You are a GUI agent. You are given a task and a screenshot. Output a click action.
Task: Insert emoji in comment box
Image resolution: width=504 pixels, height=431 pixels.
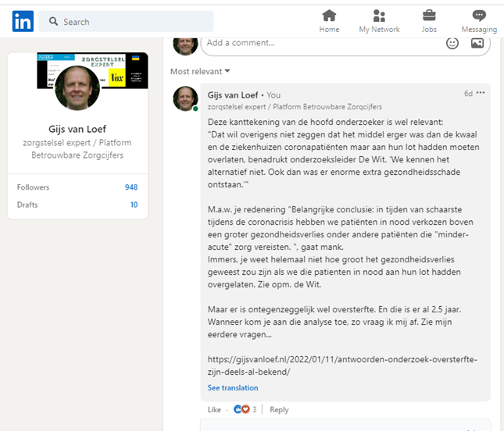(452, 43)
